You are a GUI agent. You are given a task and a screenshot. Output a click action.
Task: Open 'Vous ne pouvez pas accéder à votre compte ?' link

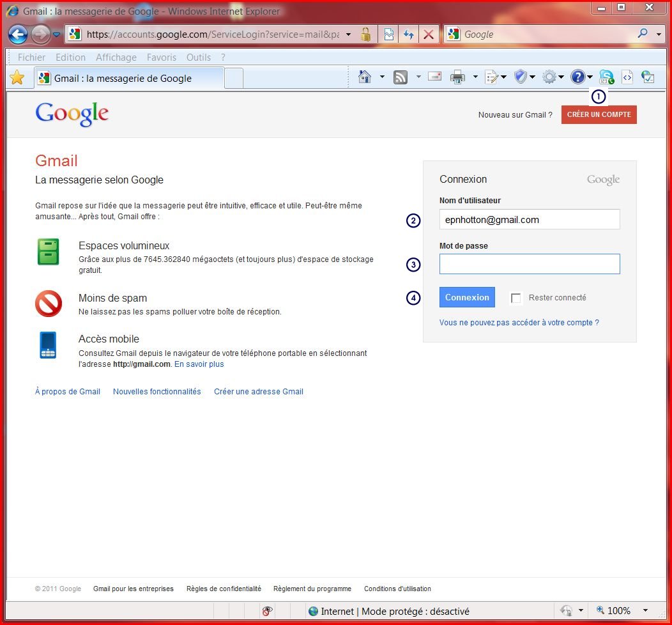(519, 322)
